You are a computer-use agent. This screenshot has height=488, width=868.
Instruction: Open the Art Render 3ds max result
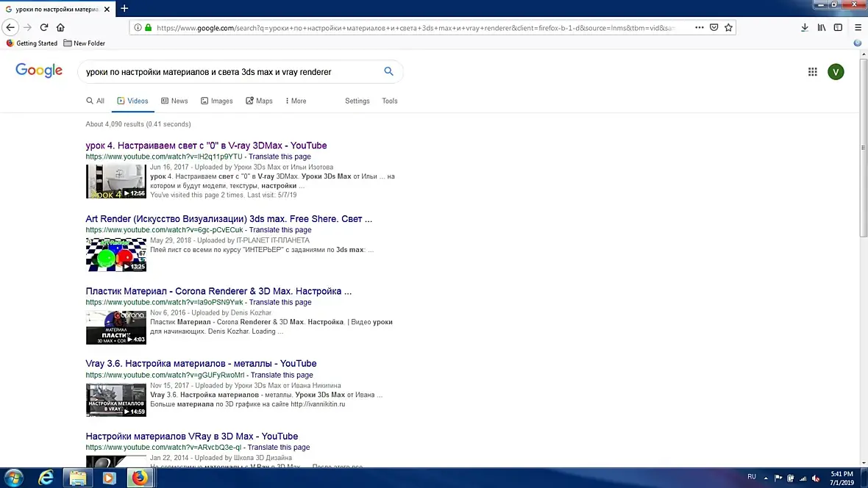click(229, 218)
